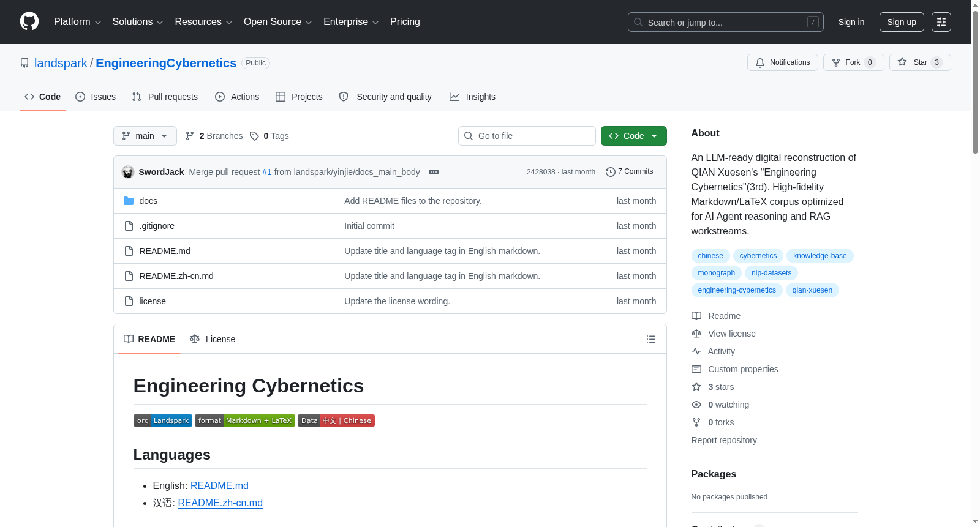Switch to the Insights tab
Viewport: 980px width, 527px height.
click(x=472, y=97)
